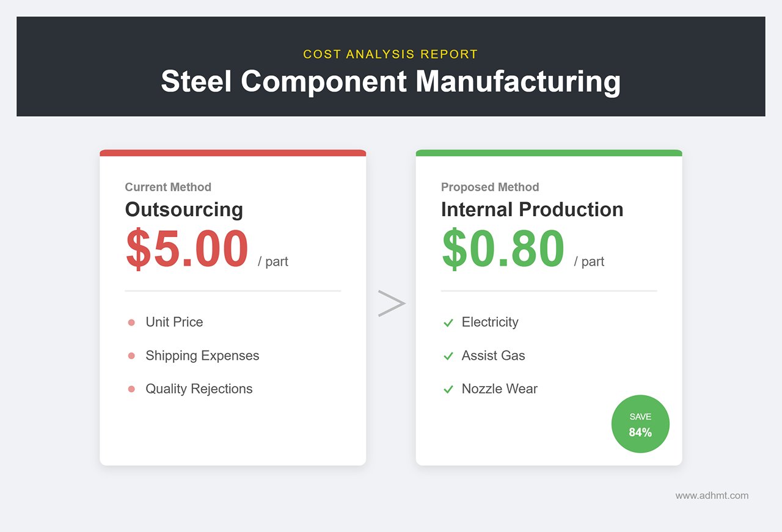This screenshot has height=532, width=782.
Task: Click the Shipping Expenses list item text
Action: point(202,355)
